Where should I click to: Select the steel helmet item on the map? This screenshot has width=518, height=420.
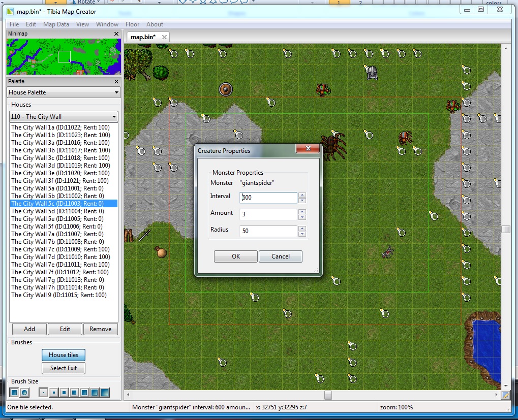point(372,73)
